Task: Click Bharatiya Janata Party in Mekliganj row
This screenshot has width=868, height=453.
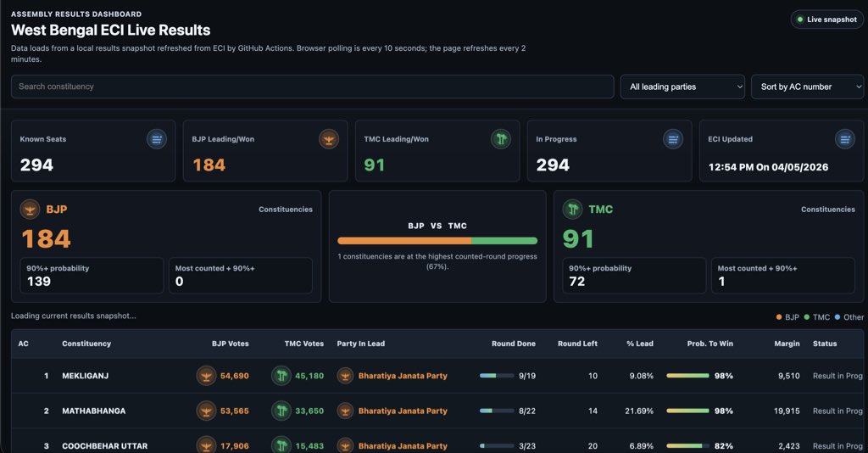Action: (x=403, y=376)
